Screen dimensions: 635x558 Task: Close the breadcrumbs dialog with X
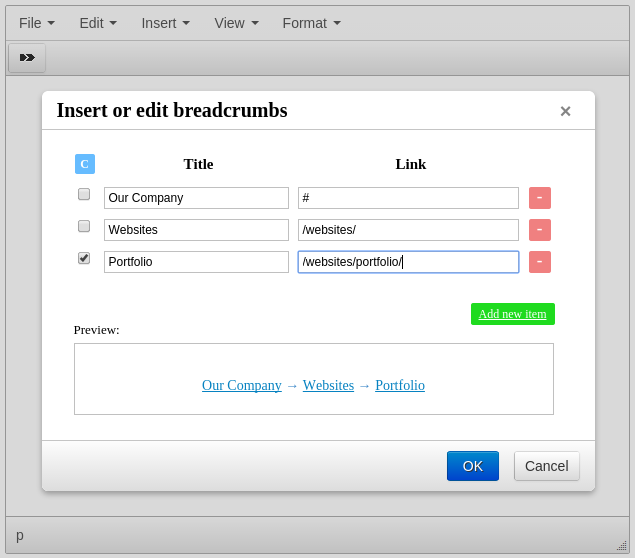tap(565, 111)
